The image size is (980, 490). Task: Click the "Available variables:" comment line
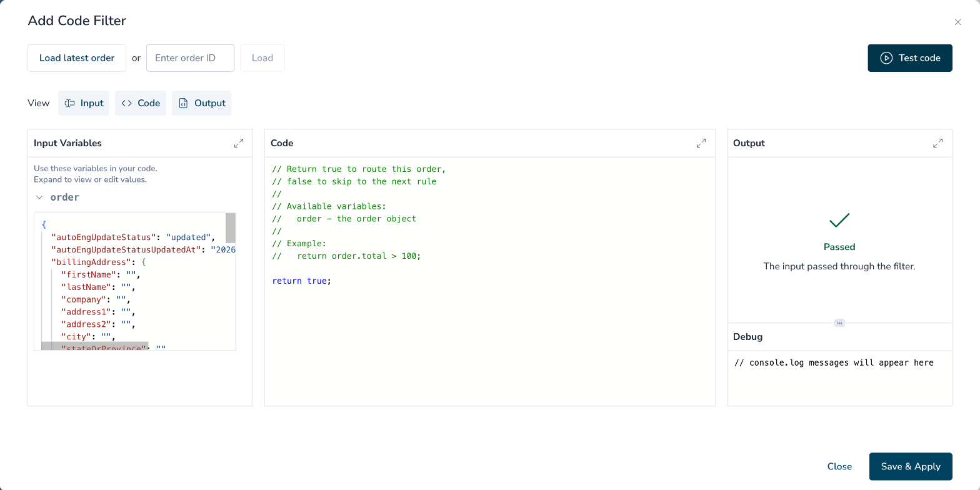click(329, 206)
